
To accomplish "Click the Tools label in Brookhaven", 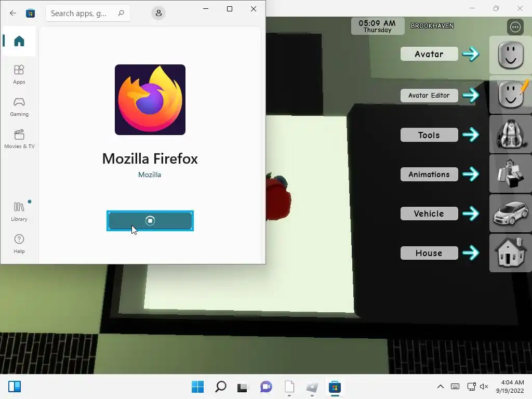I will pos(429,135).
